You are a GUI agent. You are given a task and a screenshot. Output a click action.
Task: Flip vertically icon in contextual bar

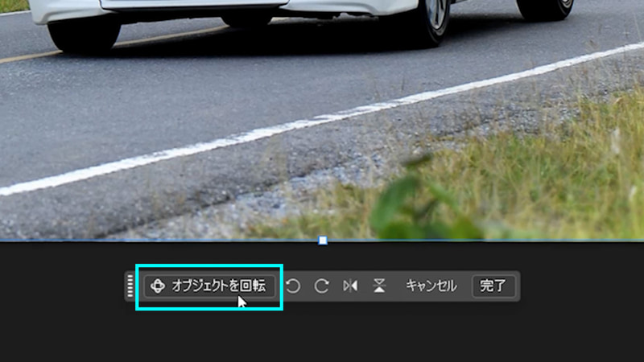[x=379, y=286]
